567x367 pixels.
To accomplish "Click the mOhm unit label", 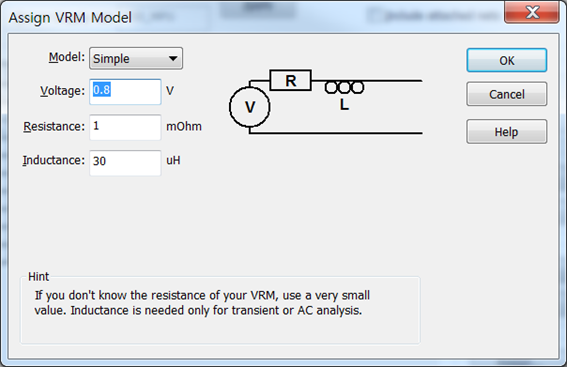I will click(x=184, y=127).
